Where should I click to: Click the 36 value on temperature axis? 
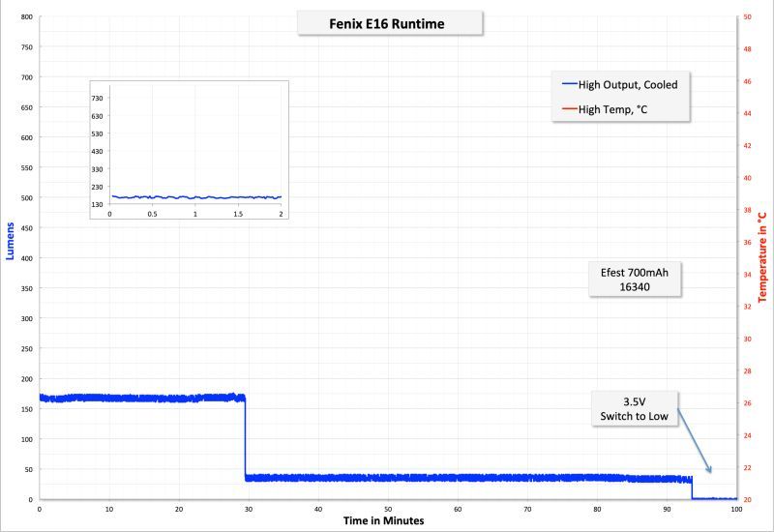pos(747,243)
